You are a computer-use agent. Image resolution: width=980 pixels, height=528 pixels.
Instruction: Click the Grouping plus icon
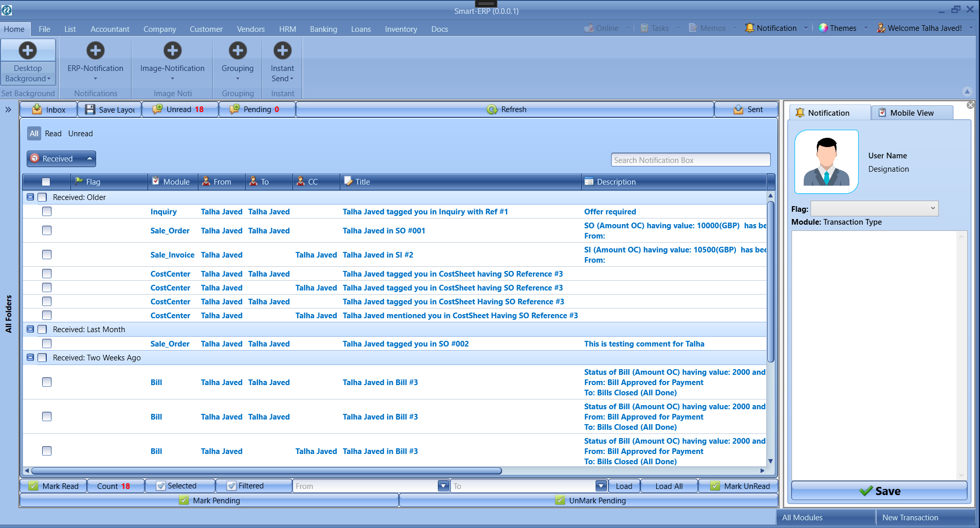tap(237, 50)
